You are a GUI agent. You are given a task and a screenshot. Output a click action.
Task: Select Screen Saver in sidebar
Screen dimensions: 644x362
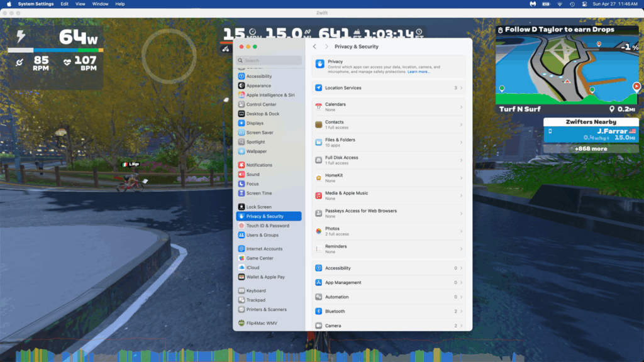269,133
